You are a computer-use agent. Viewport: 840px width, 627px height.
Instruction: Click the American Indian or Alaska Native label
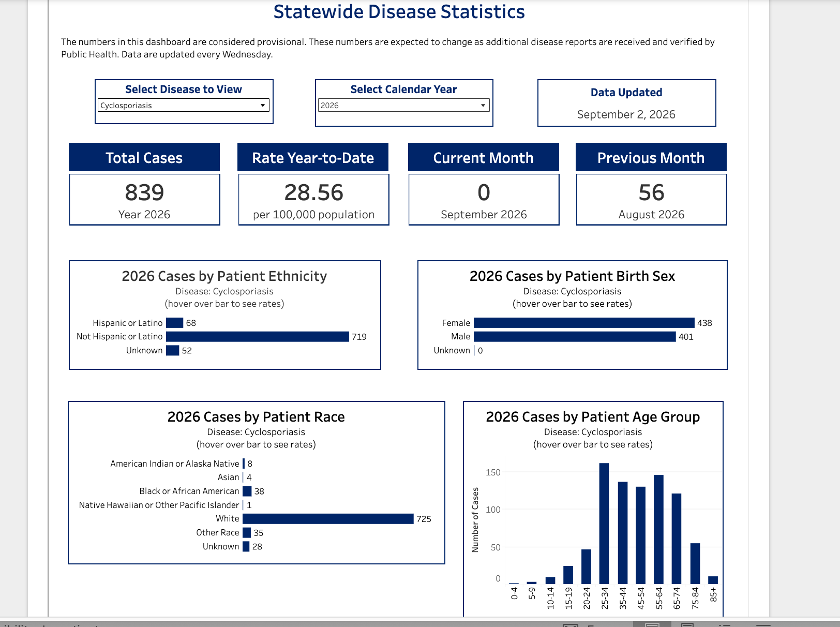(175, 464)
